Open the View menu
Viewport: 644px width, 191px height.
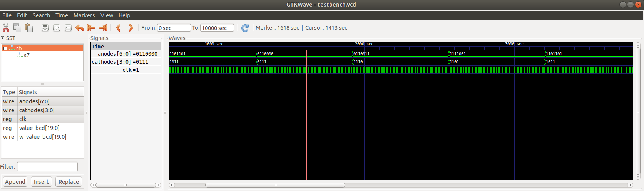point(107,15)
